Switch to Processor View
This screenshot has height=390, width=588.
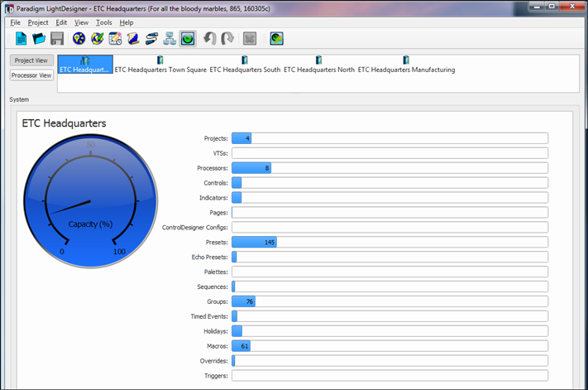[x=31, y=75]
